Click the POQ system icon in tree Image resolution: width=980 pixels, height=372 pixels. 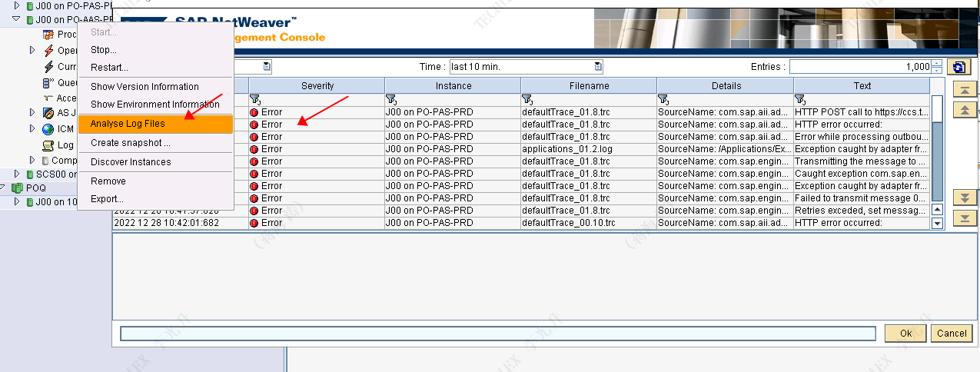tap(18, 188)
